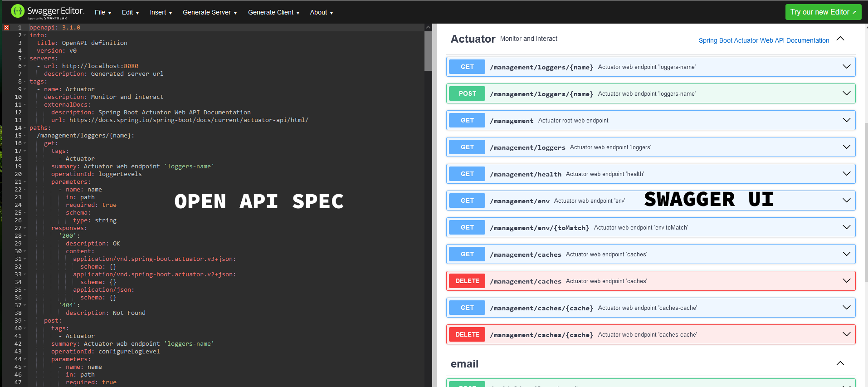The height and width of the screenshot is (387, 868).
Task: Expand GET /management/health chevron
Action: coord(846,174)
